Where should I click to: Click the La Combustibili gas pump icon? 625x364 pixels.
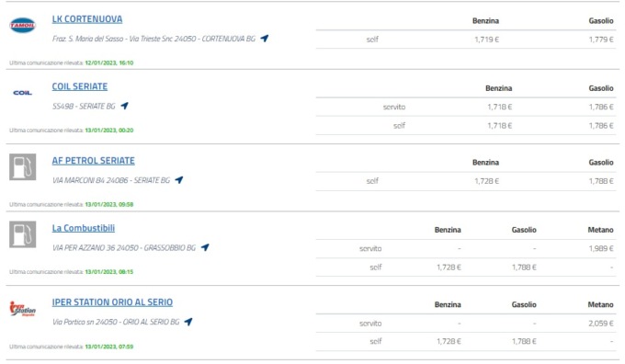pyautogui.click(x=23, y=234)
